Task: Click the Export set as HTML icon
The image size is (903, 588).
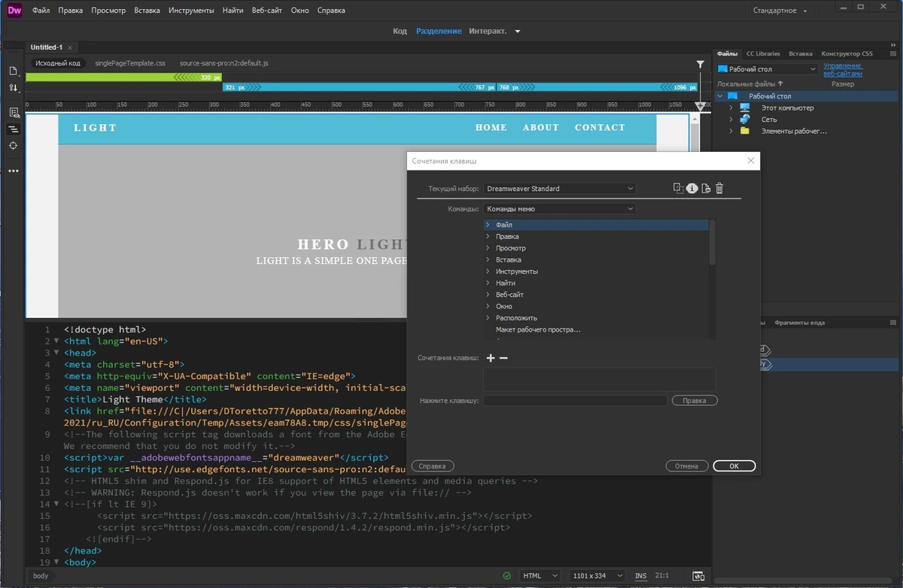Action: (706, 188)
